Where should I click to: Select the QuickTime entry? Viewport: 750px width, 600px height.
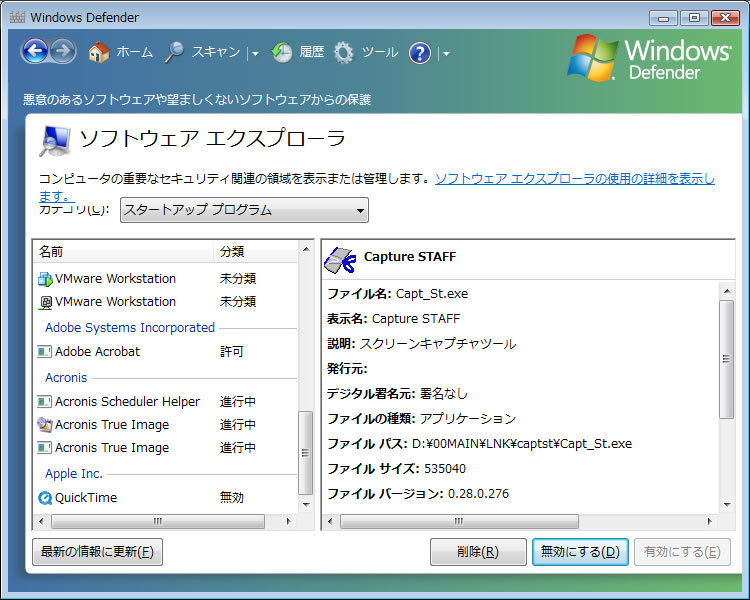tap(166, 498)
